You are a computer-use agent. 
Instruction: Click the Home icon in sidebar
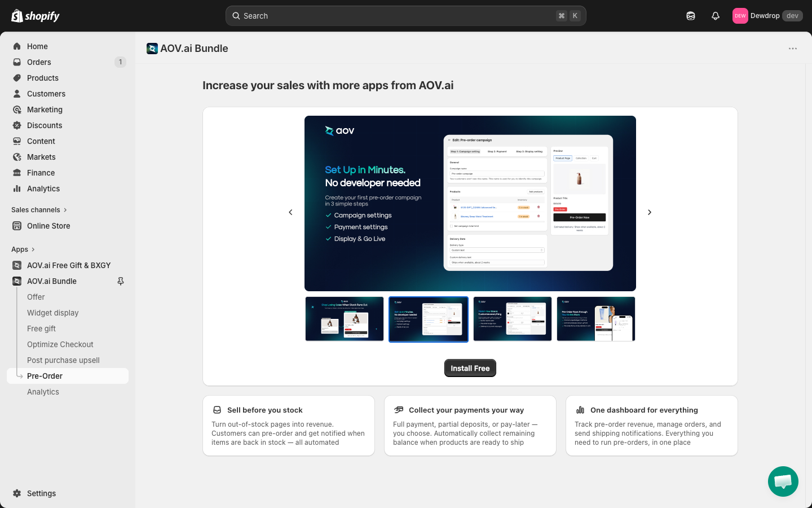pyautogui.click(x=17, y=46)
